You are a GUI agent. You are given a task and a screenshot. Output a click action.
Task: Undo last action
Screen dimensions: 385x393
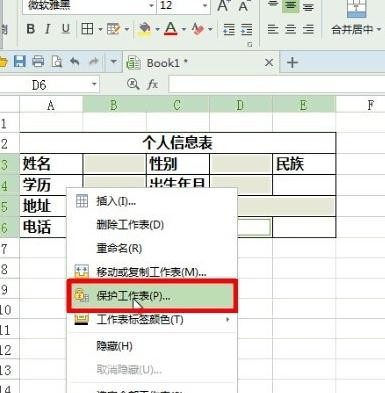(x=75, y=62)
